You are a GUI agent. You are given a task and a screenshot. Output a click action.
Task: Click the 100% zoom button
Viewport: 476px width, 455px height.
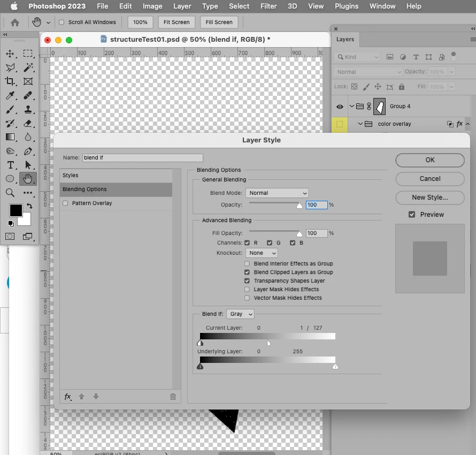coord(140,22)
